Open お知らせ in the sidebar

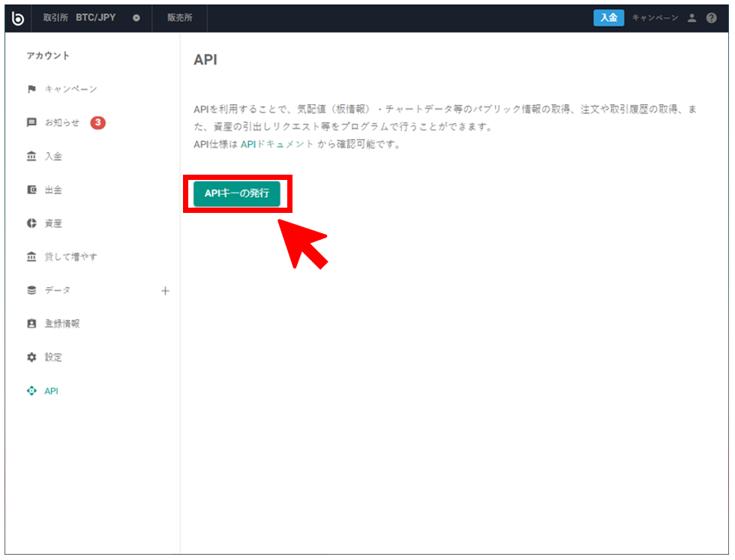62,123
